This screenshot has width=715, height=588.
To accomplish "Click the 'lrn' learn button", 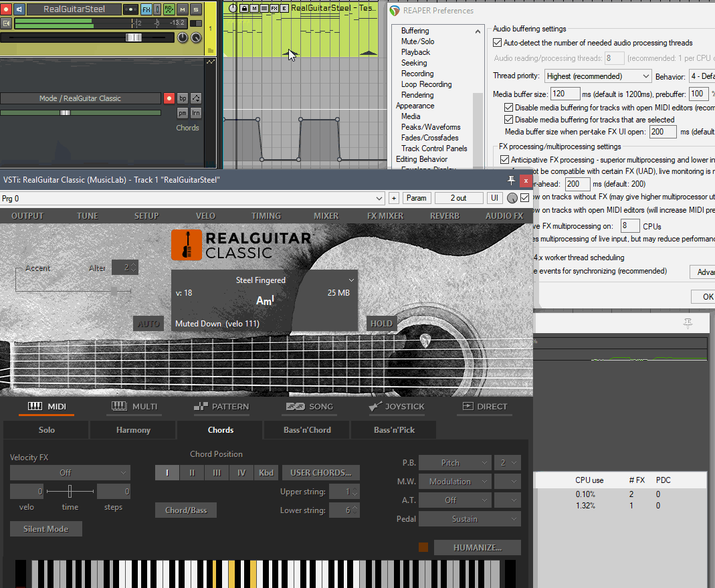I will 196,113.
